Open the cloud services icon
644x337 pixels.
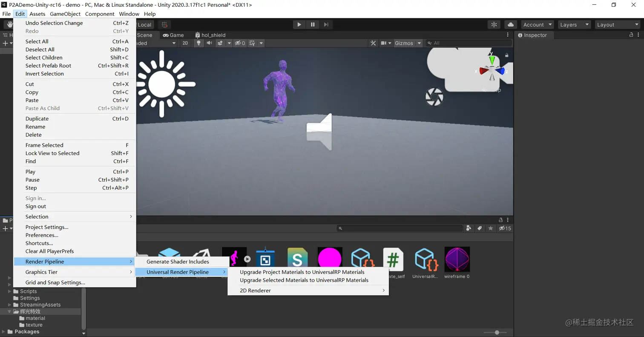(x=510, y=25)
